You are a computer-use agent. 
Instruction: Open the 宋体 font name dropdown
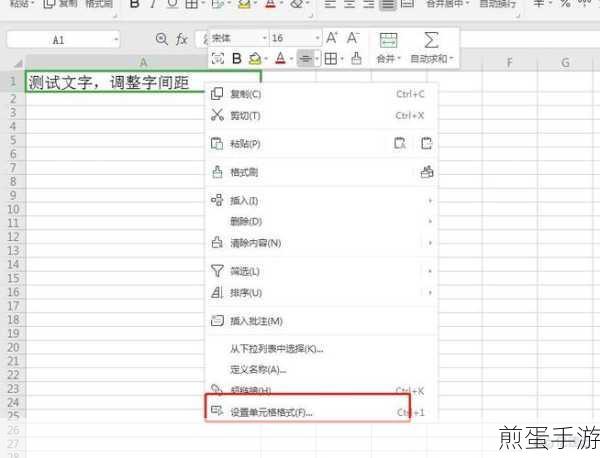264,38
